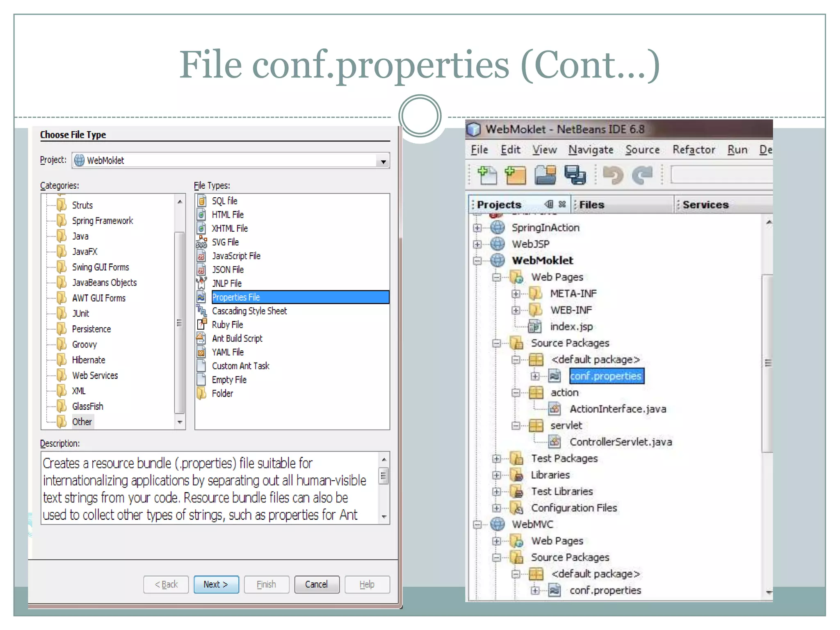Click the SQL file type icon
The image size is (840, 630).
pos(201,201)
